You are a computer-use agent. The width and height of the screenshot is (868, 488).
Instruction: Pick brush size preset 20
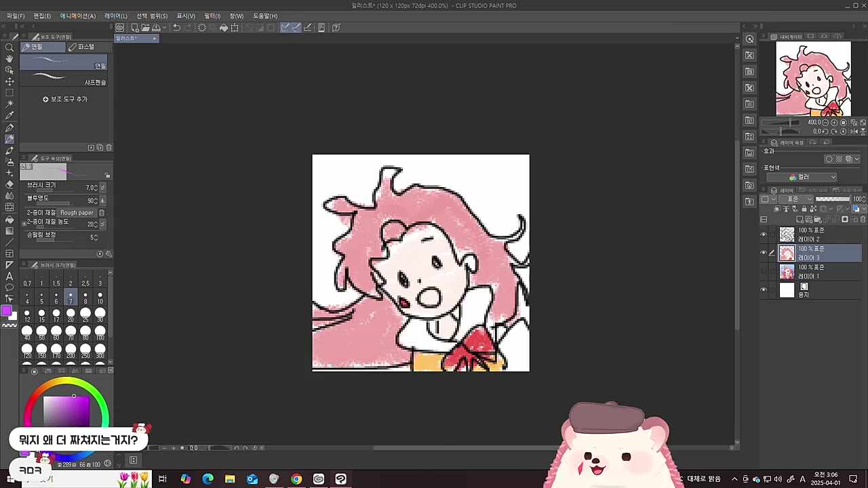click(71, 315)
